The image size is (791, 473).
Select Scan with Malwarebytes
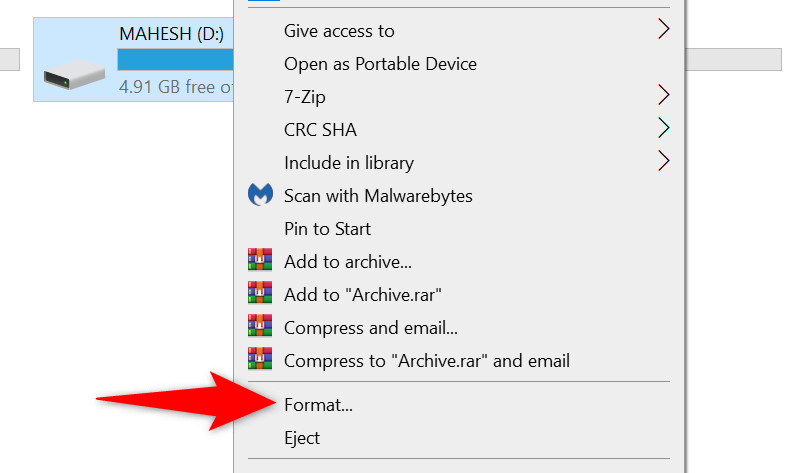coord(378,196)
